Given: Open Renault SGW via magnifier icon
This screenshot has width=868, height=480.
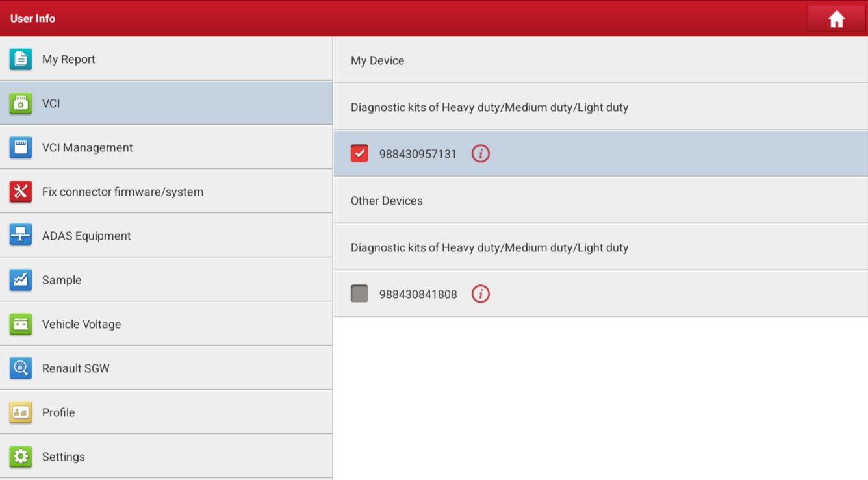Looking at the screenshot, I should (x=20, y=368).
